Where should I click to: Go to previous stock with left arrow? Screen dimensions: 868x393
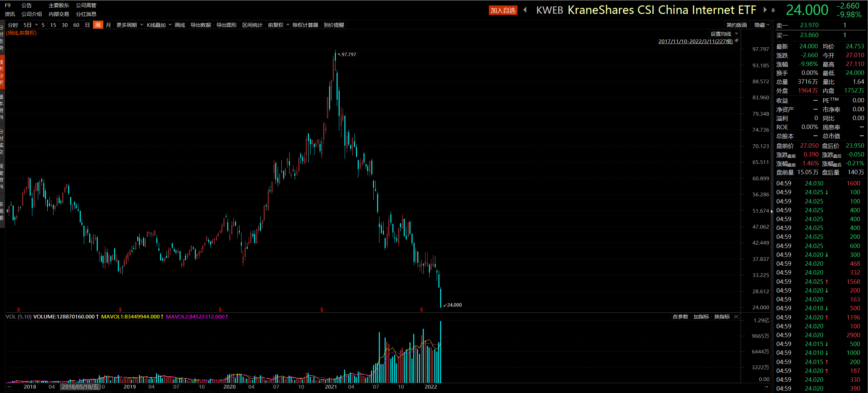pos(525,10)
